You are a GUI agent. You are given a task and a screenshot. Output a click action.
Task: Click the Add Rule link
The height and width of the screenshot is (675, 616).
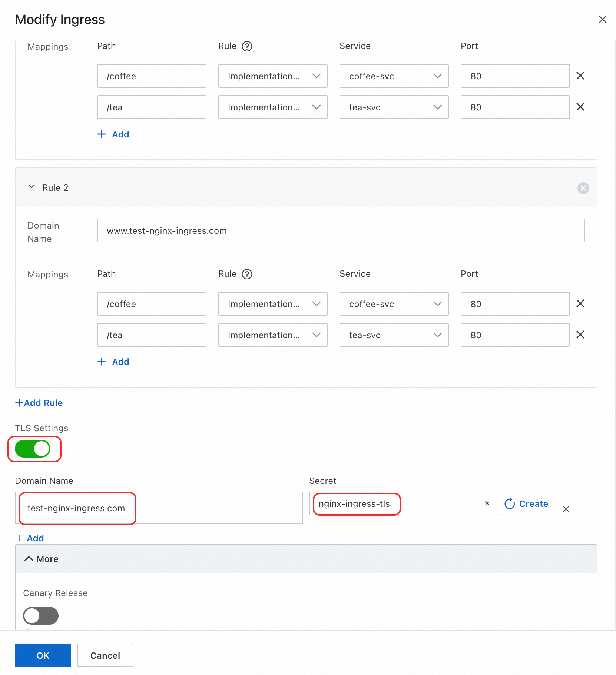[39, 403]
